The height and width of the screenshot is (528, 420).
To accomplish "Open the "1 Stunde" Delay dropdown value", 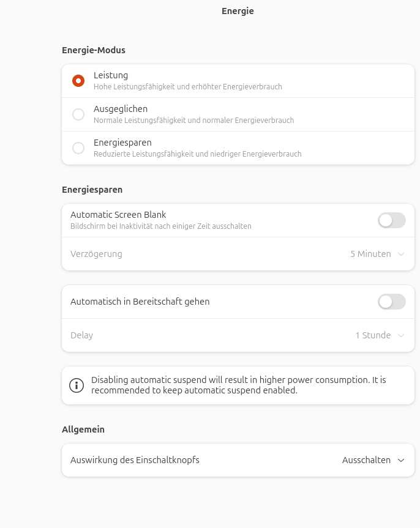I will (x=373, y=335).
